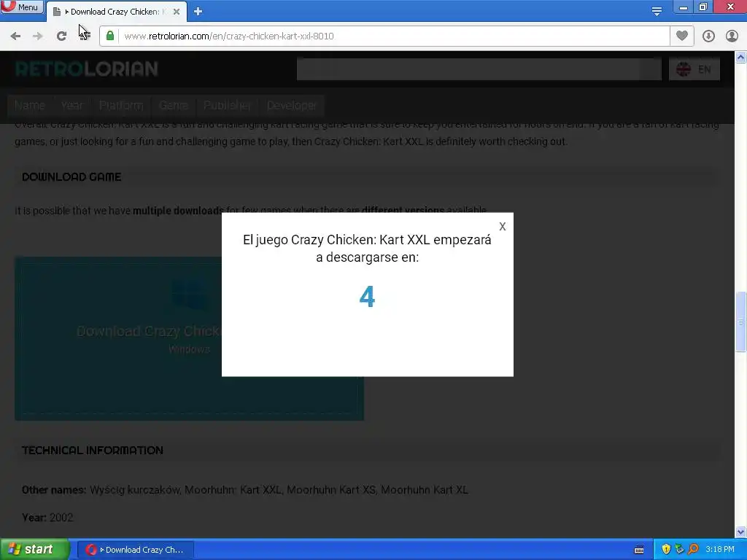Add page to bookmarks with heart icon

point(682,36)
